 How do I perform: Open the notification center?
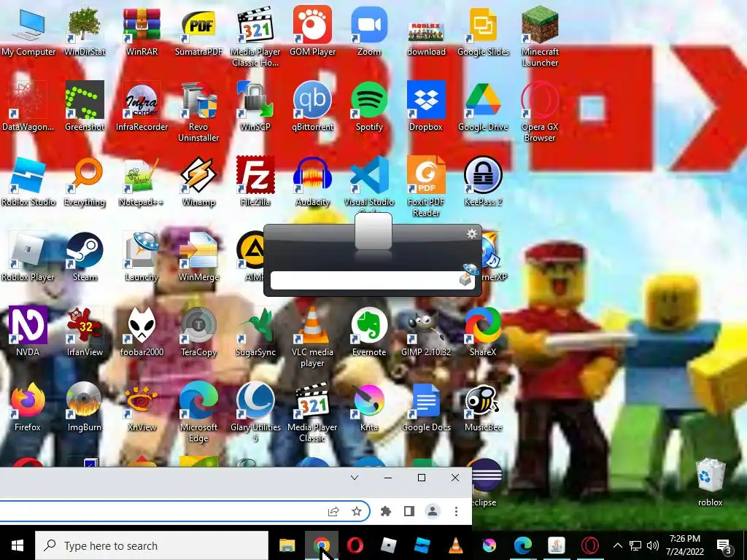[724, 545]
